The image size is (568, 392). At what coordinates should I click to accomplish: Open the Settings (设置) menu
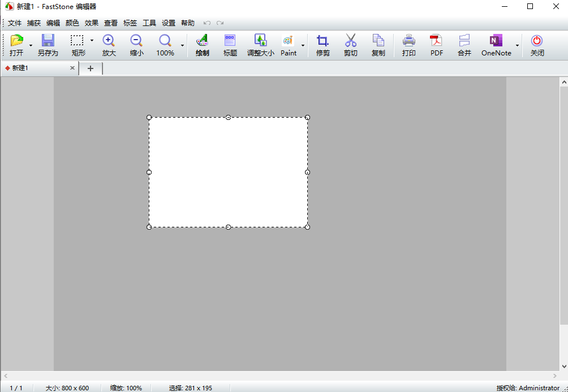(169, 23)
